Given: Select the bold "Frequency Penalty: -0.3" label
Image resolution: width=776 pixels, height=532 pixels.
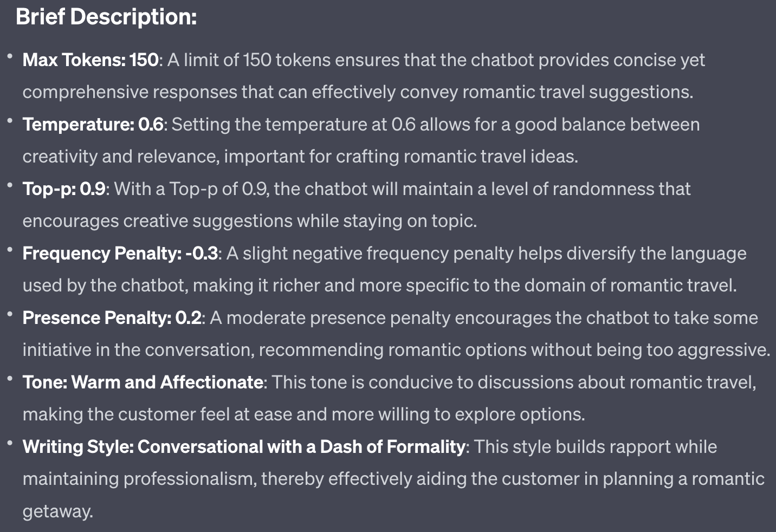Looking at the screenshot, I should click(x=120, y=254).
